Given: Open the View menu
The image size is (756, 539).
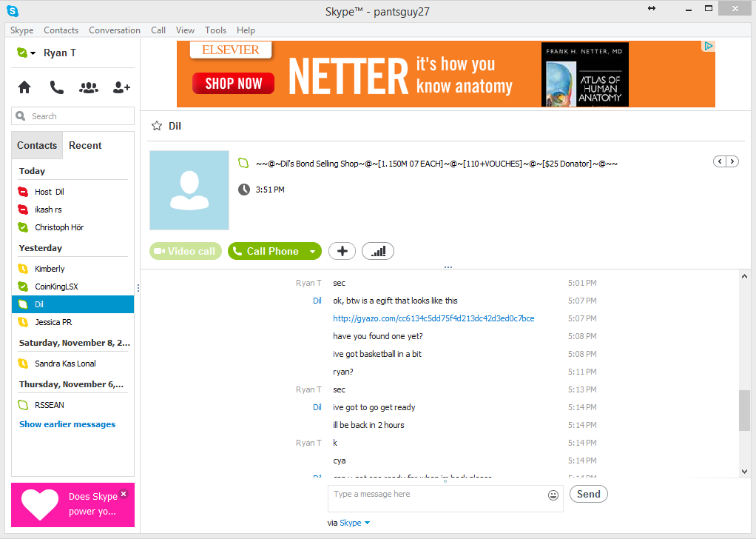Looking at the screenshot, I should coord(185,30).
